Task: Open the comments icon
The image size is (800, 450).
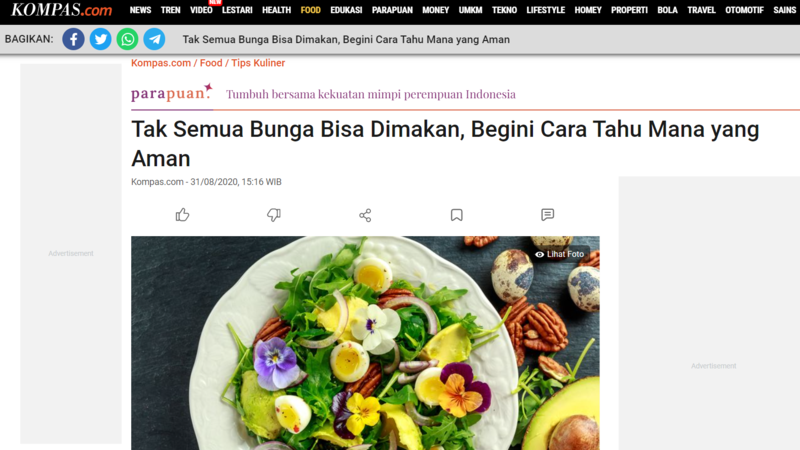Action: pos(547,215)
